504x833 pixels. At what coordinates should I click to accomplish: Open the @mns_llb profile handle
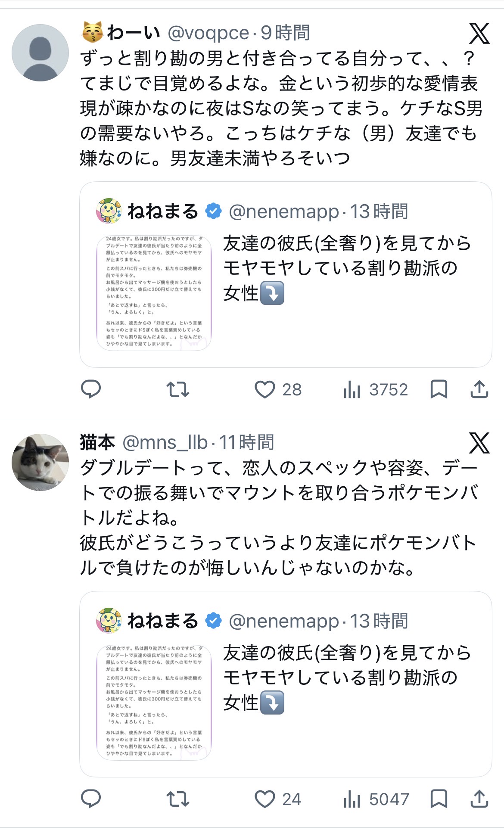(165, 443)
